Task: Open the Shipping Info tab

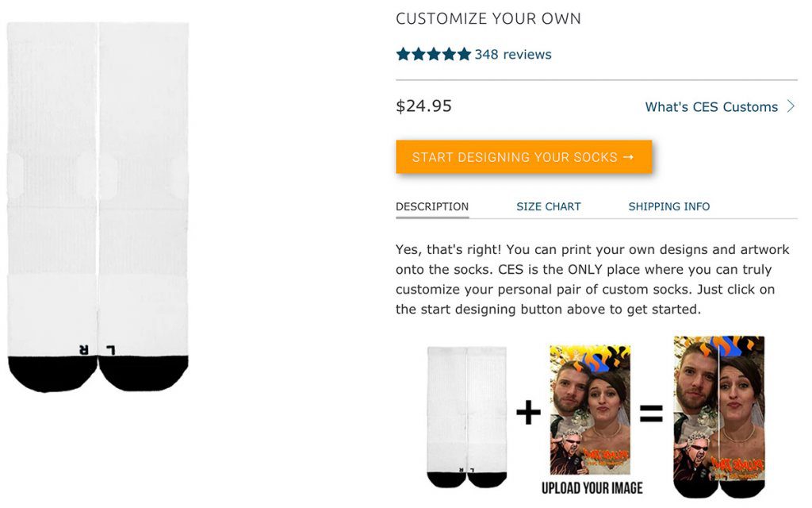Action: point(669,206)
